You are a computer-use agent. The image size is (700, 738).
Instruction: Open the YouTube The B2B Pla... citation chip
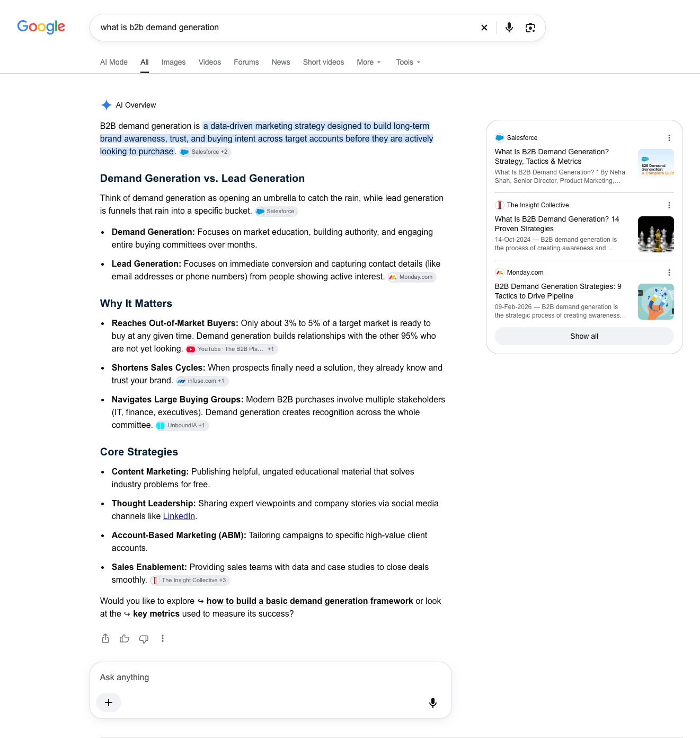tap(232, 349)
